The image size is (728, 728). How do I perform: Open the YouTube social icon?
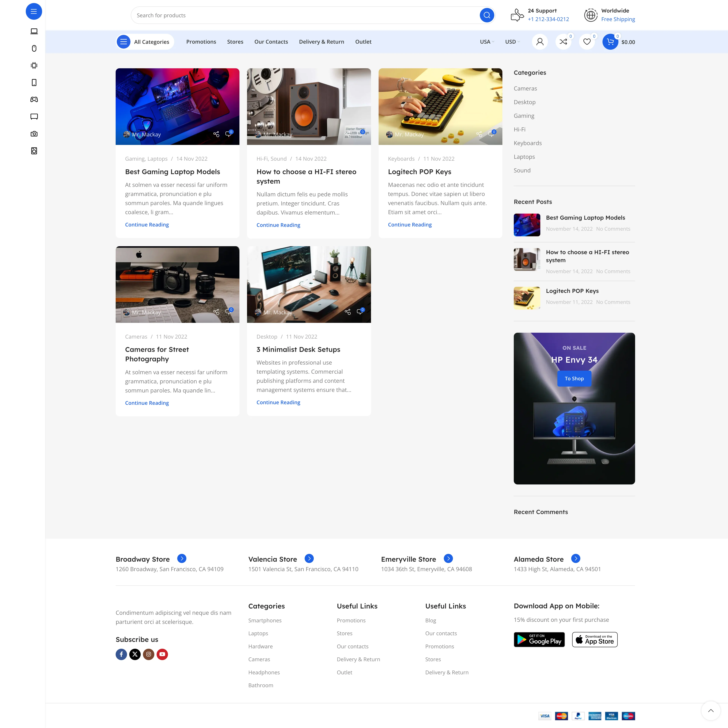[162, 654]
